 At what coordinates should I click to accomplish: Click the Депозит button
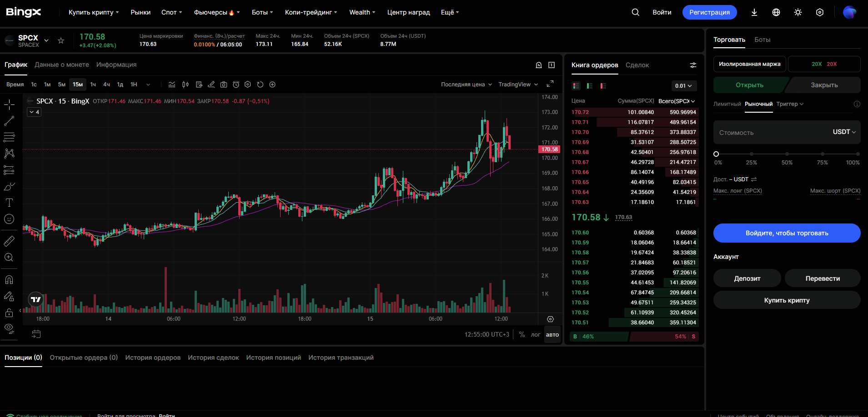coord(747,278)
